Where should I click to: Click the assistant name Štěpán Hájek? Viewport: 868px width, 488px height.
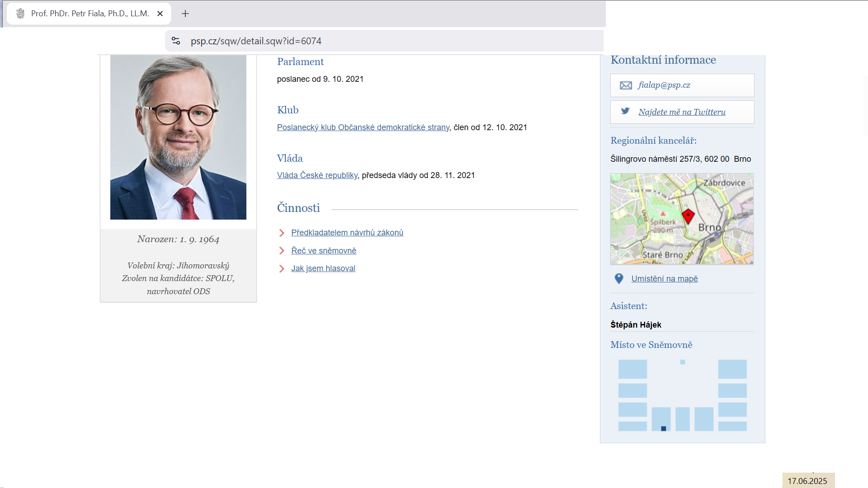coord(636,325)
